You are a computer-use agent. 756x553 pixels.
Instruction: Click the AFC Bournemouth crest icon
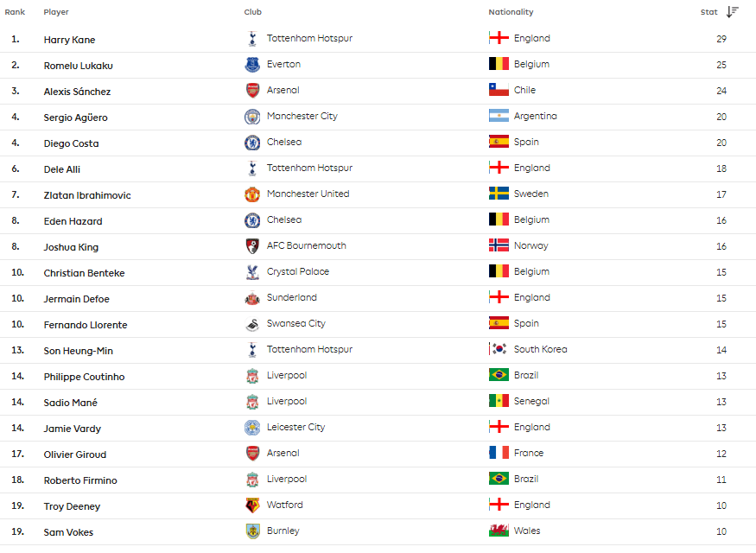[252, 246]
